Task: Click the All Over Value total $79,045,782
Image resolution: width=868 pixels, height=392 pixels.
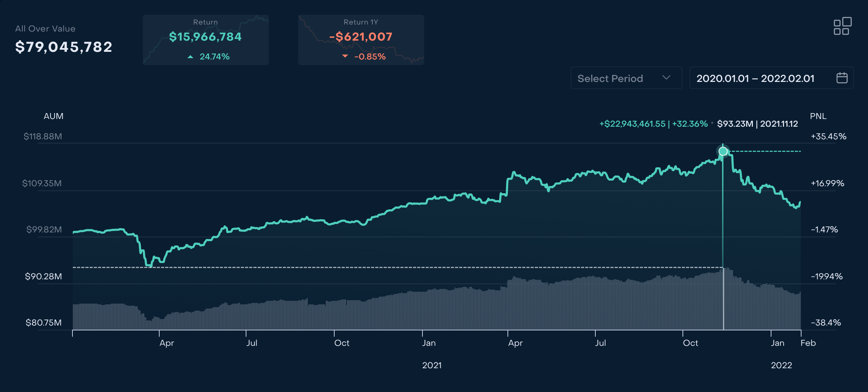Action: pos(64,47)
